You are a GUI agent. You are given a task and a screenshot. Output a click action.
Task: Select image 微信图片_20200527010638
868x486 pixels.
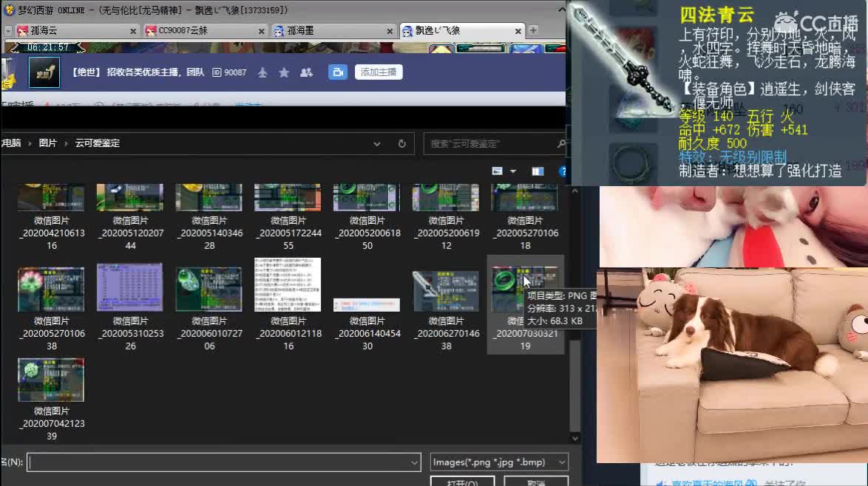point(52,309)
